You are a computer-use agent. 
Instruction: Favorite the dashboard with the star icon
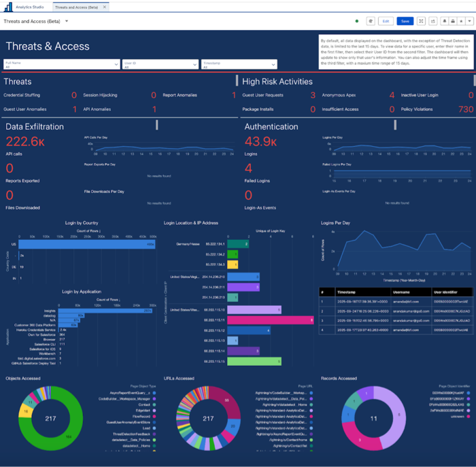[x=461, y=21]
